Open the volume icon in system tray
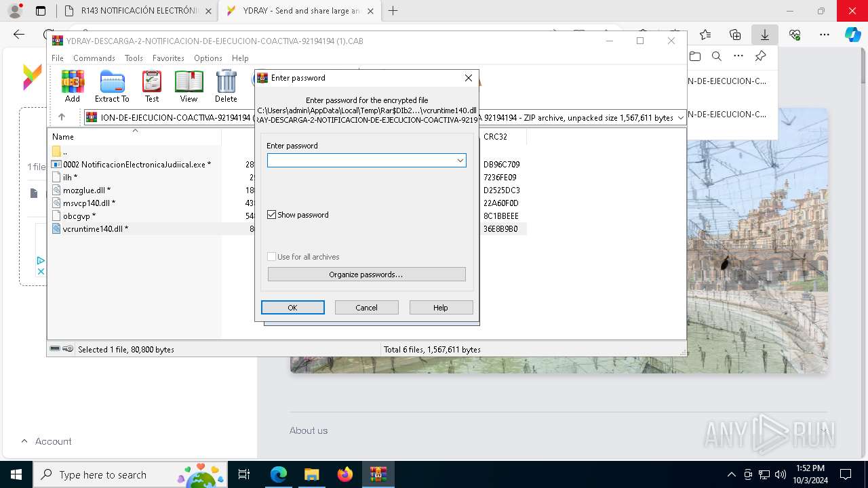The width and height of the screenshot is (868, 488). (x=780, y=474)
